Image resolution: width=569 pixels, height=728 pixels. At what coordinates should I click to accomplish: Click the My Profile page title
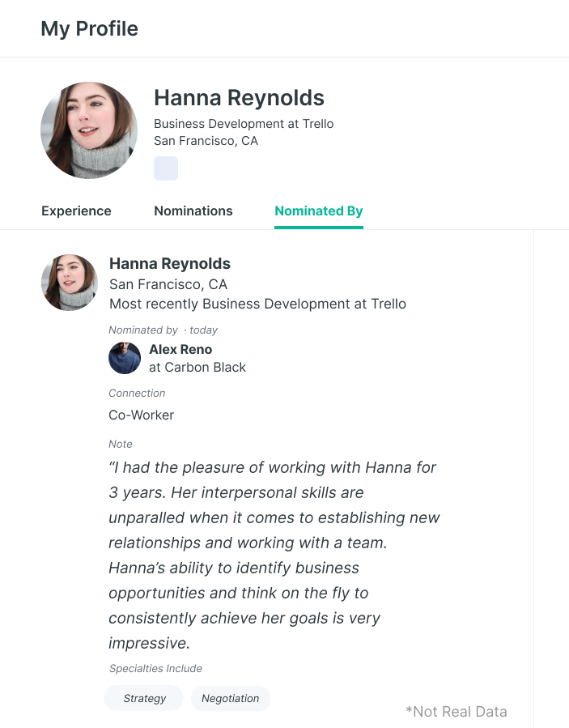click(89, 29)
